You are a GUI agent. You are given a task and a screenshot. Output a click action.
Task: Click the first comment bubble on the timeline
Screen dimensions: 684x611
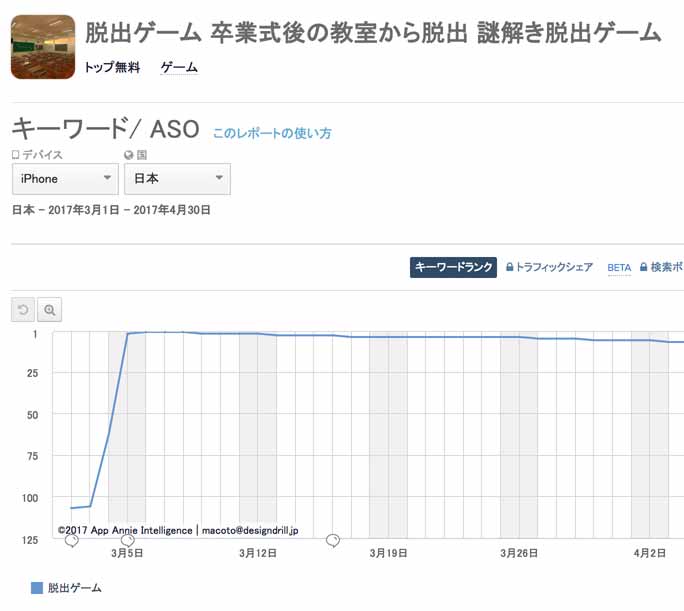click(x=72, y=541)
